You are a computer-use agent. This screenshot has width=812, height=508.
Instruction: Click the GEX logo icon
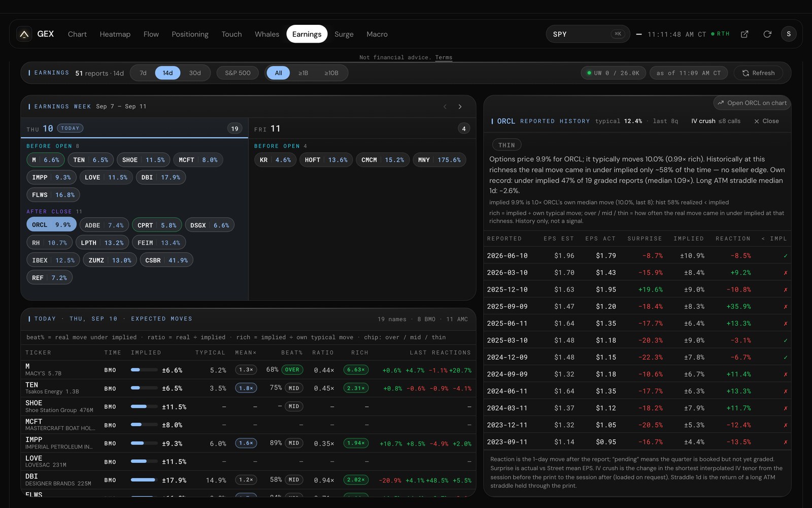point(24,34)
